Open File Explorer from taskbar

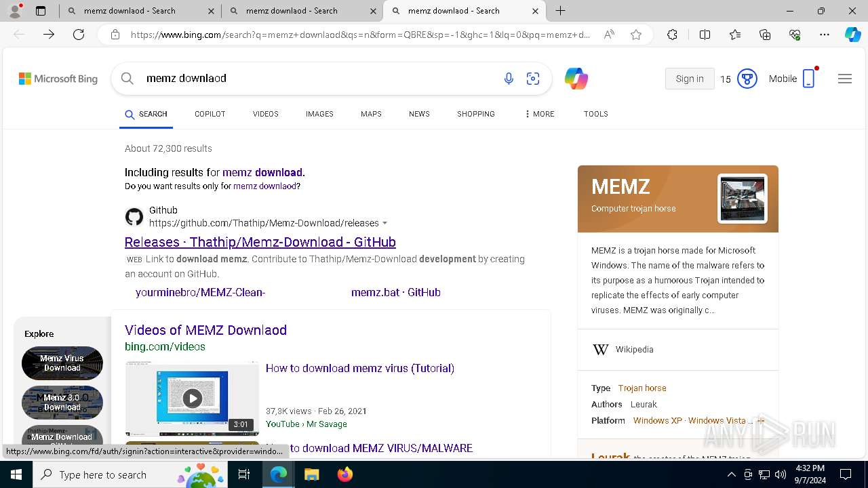coord(311,474)
